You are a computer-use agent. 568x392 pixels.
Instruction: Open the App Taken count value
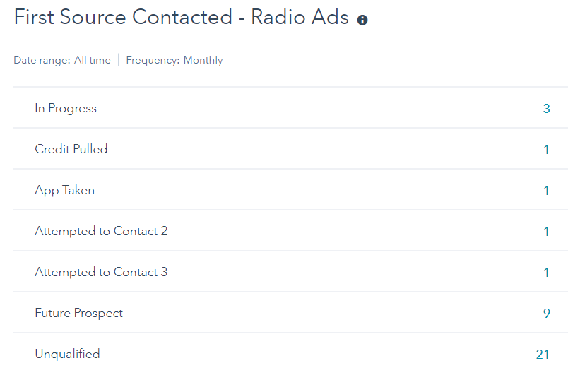(546, 191)
